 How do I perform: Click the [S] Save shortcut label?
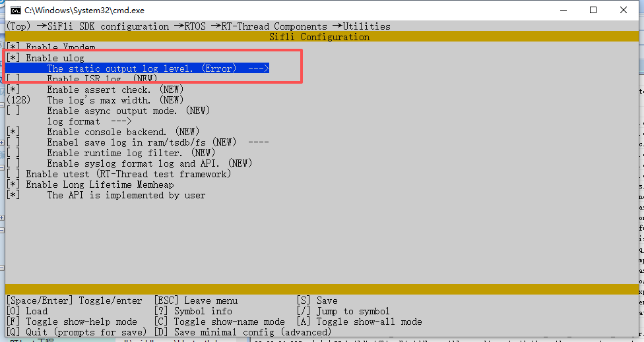(x=317, y=300)
